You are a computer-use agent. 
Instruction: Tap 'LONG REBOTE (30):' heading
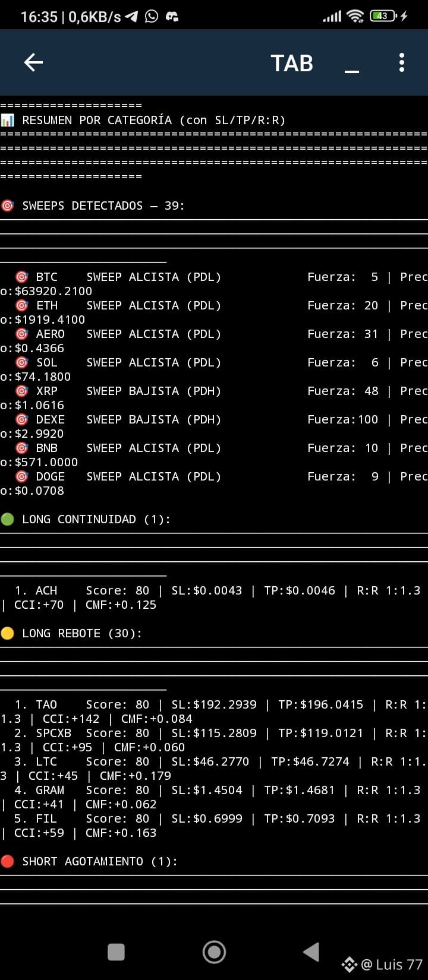tap(82, 633)
